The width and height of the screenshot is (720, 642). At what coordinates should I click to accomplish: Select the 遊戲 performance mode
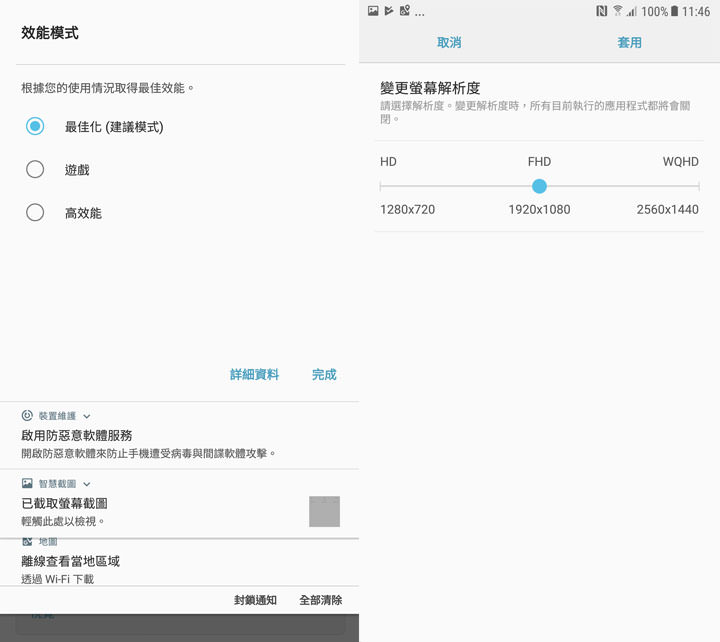pos(35,170)
